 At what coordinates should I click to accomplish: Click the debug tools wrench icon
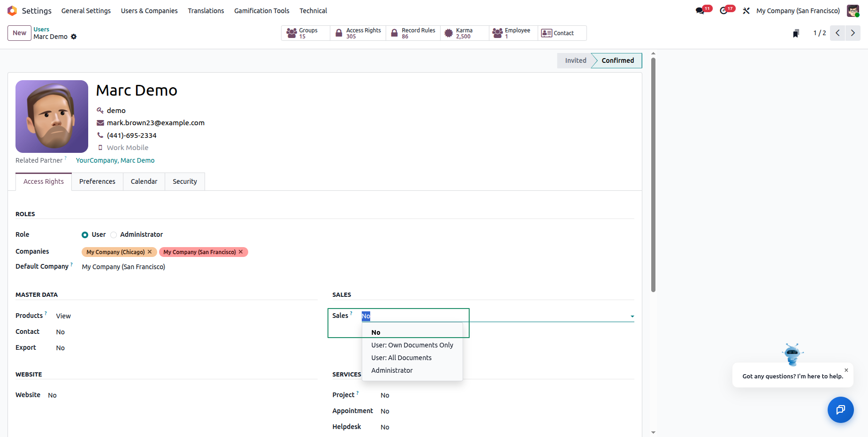[746, 11]
